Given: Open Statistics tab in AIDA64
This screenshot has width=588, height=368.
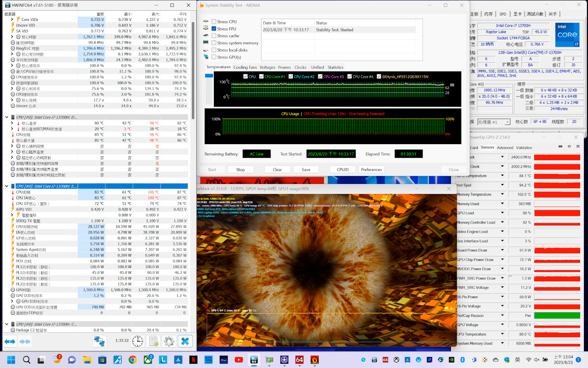Looking at the screenshot, I should coord(336,67).
